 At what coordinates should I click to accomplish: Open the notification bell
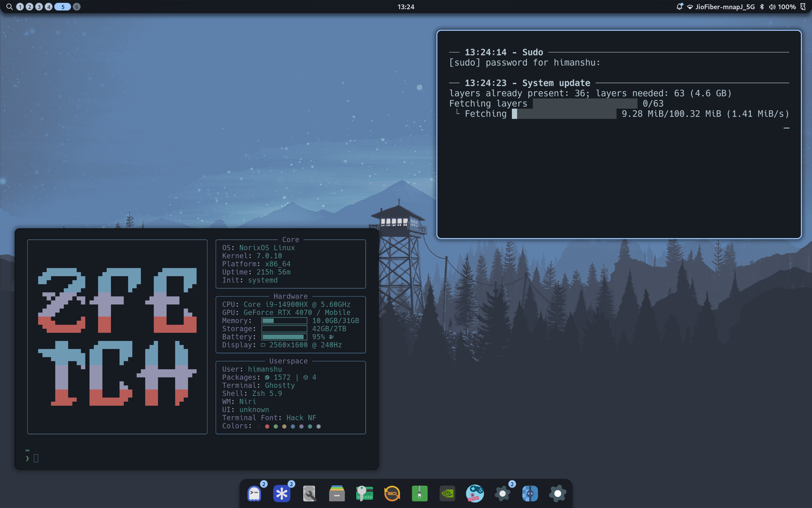tap(679, 7)
